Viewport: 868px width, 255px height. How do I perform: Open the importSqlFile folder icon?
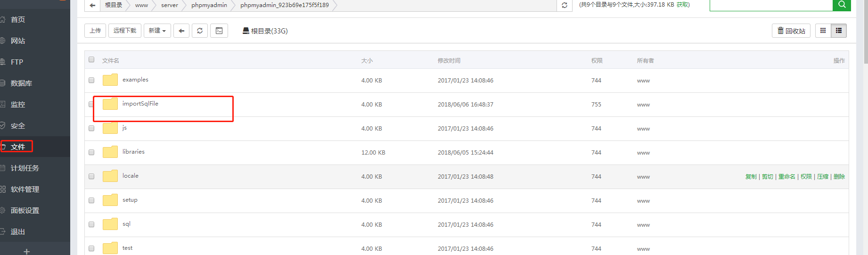point(110,104)
